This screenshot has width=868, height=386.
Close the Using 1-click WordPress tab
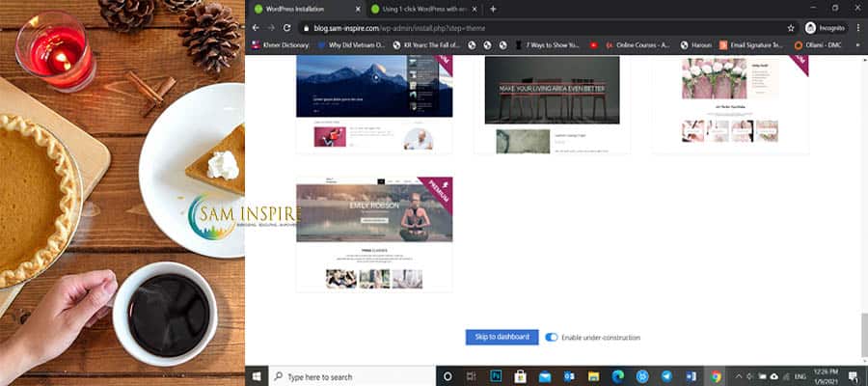pos(475,9)
